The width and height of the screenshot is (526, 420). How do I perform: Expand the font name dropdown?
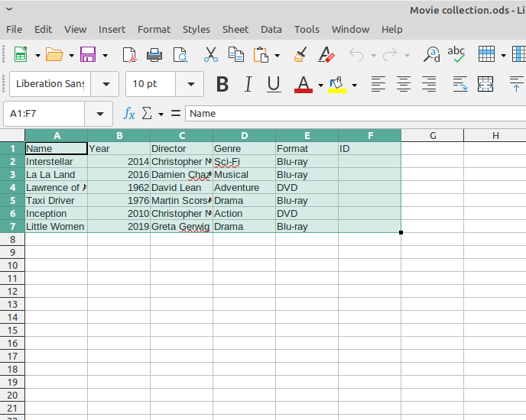[106, 84]
